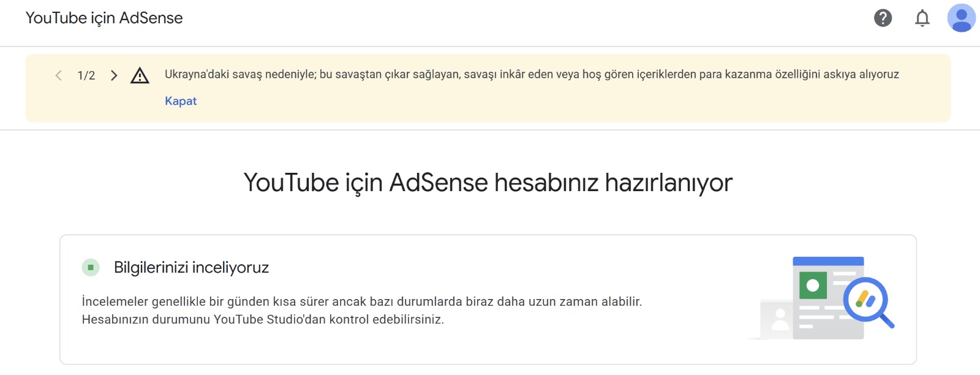
Task: Open notifications bell icon
Action: pyautogui.click(x=922, y=18)
